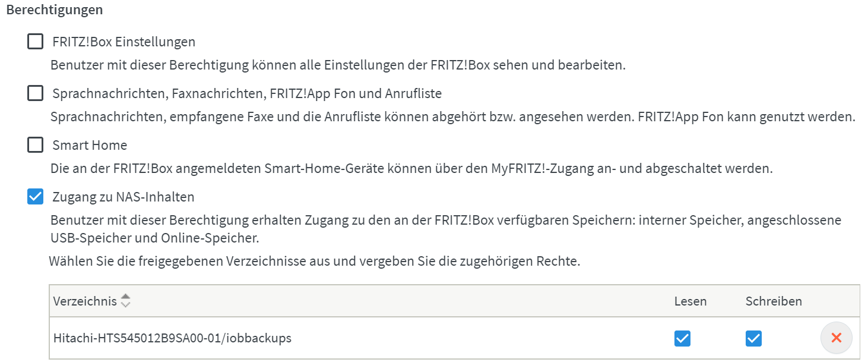Screen dimensions: 868x362
Task: Enable the Smart Home checkbox
Action: tap(36, 145)
